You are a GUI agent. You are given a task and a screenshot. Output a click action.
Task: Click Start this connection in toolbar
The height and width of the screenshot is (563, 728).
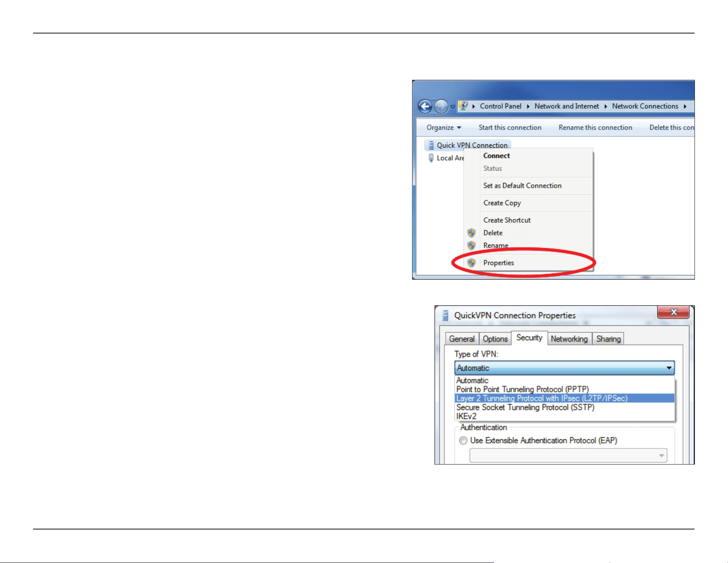[510, 127]
